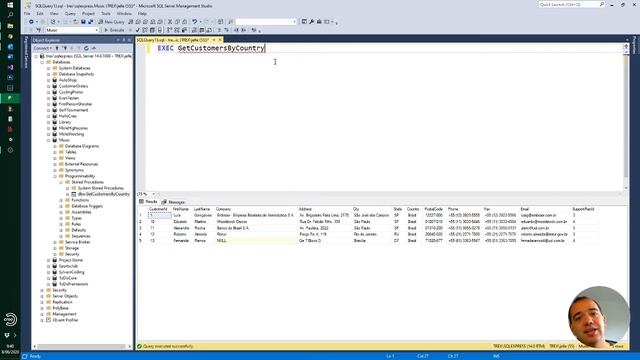Open the zoom percentage dropdown below editor
This screenshot has height=360, width=640.
click(153, 194)
